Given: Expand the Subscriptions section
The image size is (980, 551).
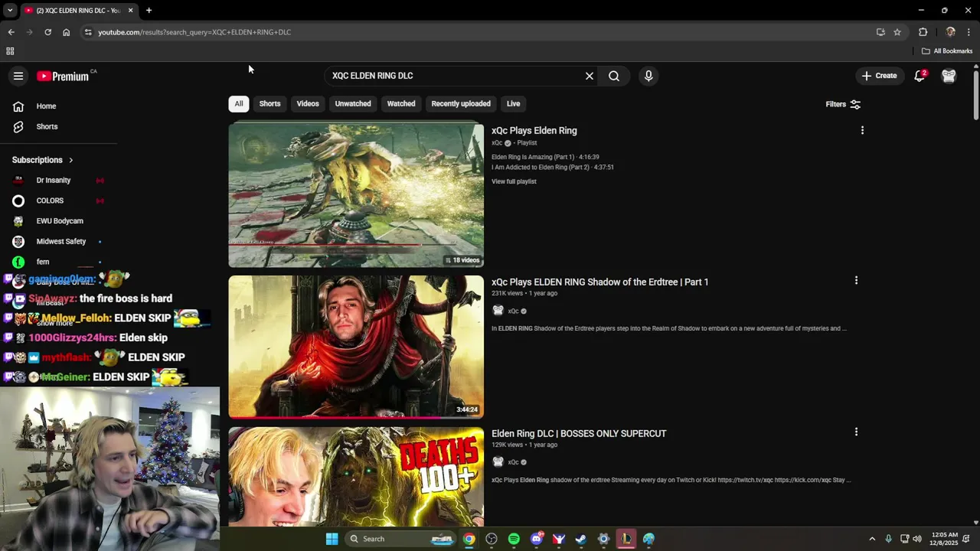Looking at the screenshot, I should (43, 160).
